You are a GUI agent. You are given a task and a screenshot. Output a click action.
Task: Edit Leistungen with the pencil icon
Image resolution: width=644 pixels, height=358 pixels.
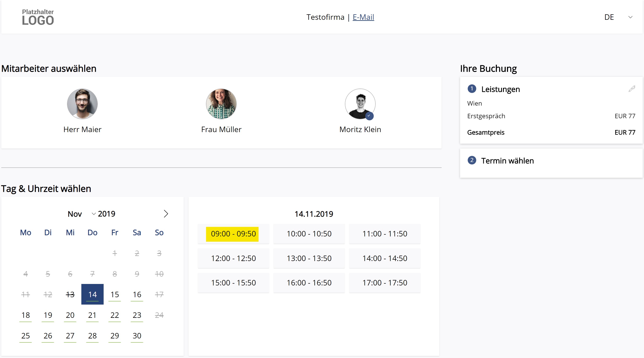pyautogui.click(x=632, y=89)
